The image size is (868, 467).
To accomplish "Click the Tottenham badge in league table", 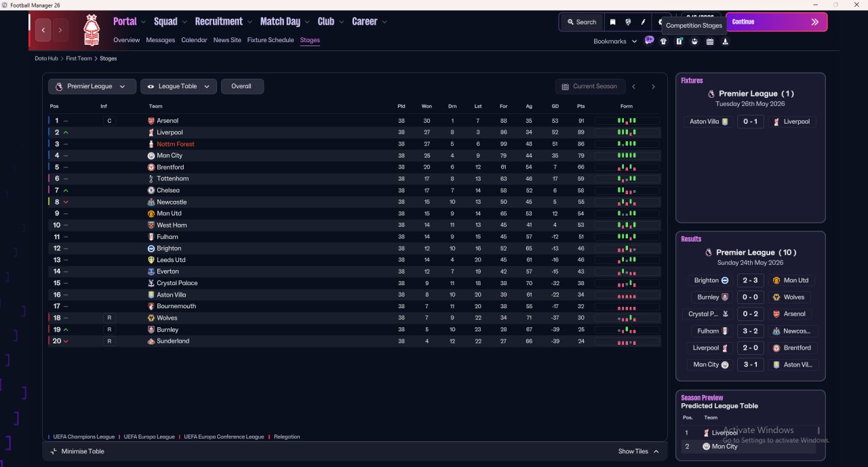I will (151, 179).
